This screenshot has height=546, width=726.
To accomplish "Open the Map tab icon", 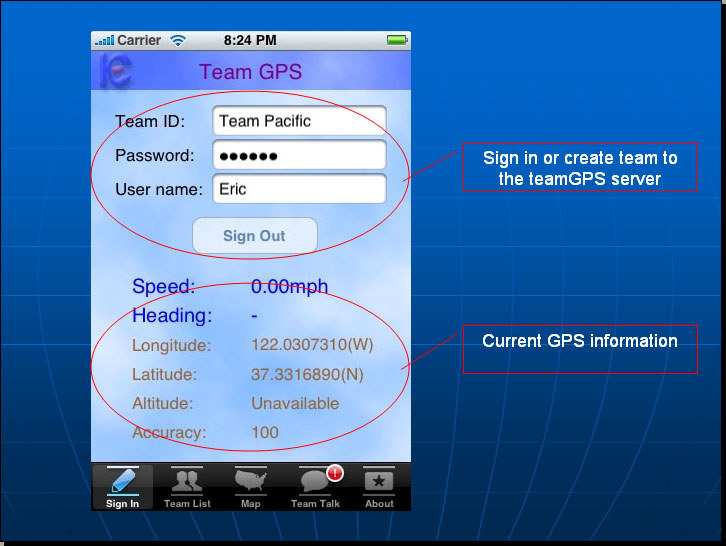I will [250, 481].
